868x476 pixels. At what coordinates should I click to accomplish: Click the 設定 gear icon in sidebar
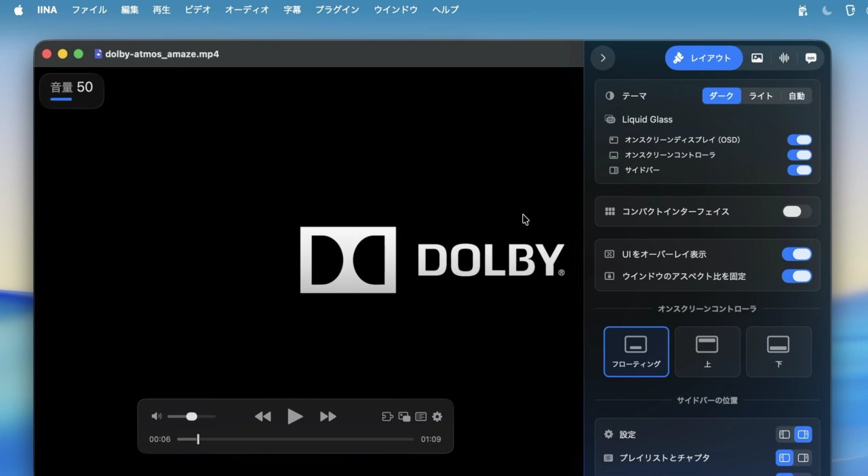click(x=608, y=435)
